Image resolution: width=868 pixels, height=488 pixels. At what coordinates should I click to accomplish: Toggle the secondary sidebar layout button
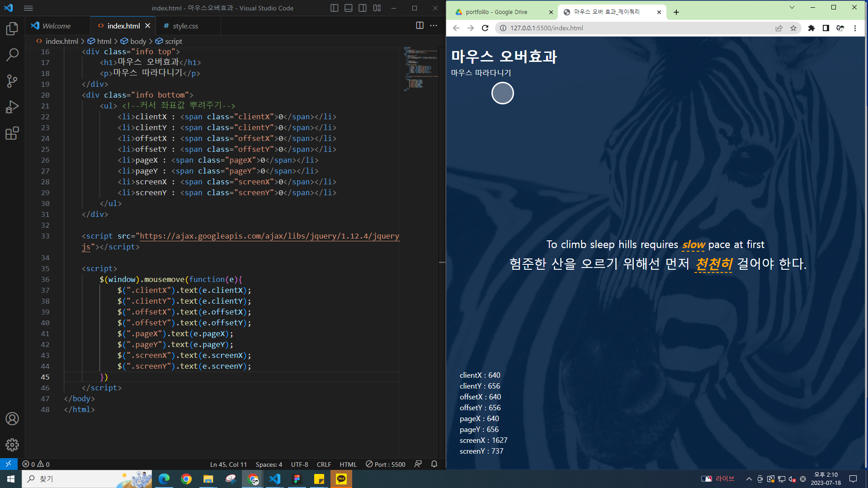tap(363, 8)
